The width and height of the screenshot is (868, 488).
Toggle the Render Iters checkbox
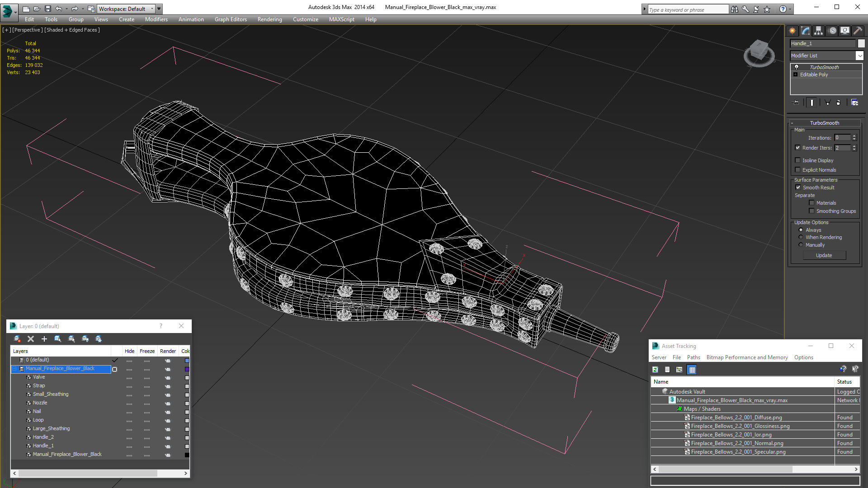(x=797, y=148)
